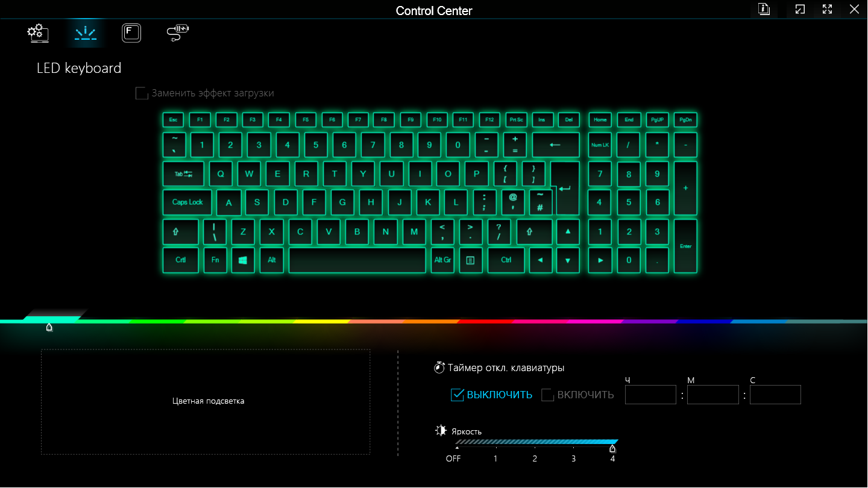
Task: Click the Backspace arrow key
Action: (556, 145)
